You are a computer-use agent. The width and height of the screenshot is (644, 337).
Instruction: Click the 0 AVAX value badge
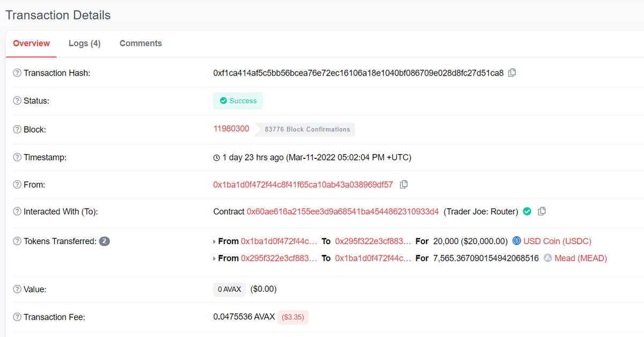click(229, 289)
